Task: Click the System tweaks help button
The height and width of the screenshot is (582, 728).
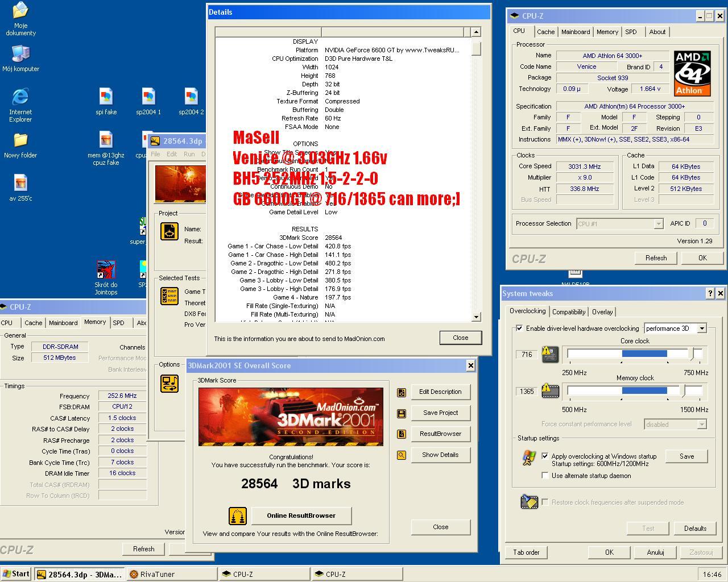Action: tap(710, 293)
